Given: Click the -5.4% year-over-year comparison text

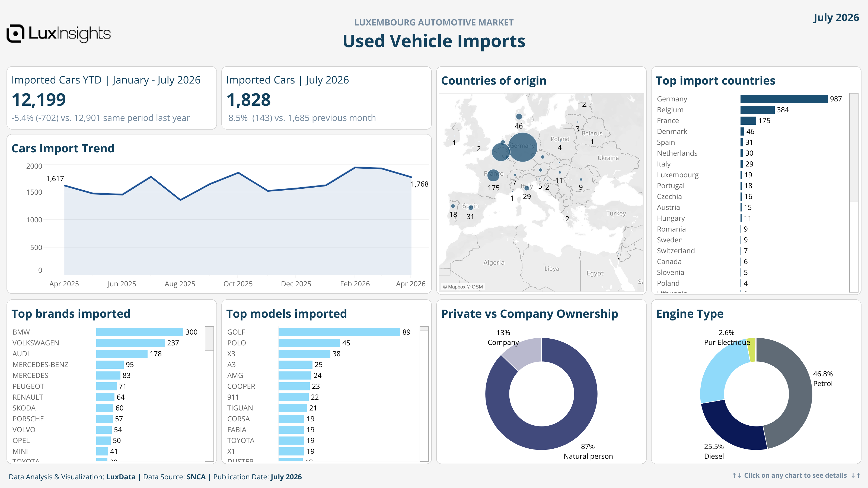Looking at the screenshot, I should click(x=100, y=118).
